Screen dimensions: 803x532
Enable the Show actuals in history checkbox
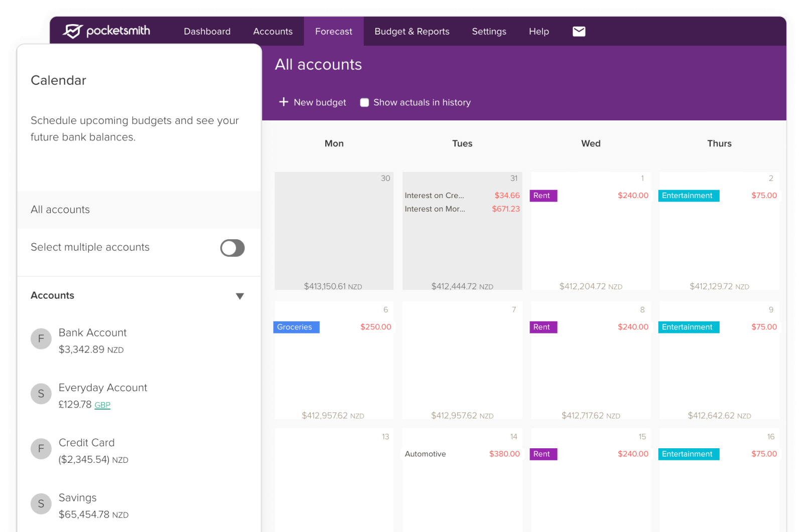(x=365, y=102)
